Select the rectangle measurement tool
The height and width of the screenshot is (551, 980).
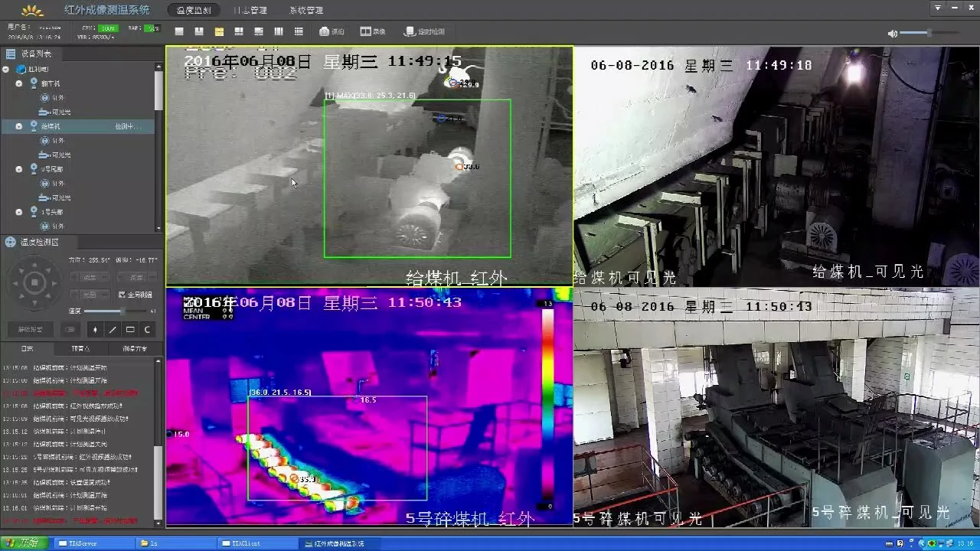pyautogui.click(x=130, y=330)
